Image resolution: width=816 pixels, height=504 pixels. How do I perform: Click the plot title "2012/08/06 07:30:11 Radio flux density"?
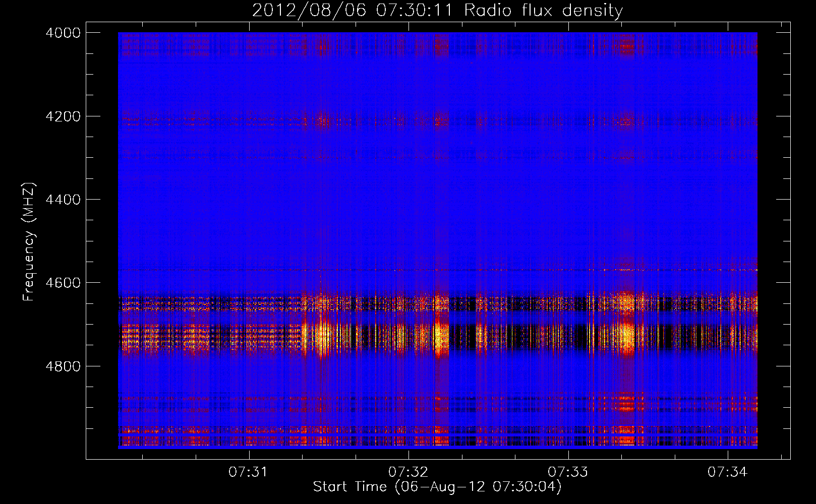click(437, 10)
